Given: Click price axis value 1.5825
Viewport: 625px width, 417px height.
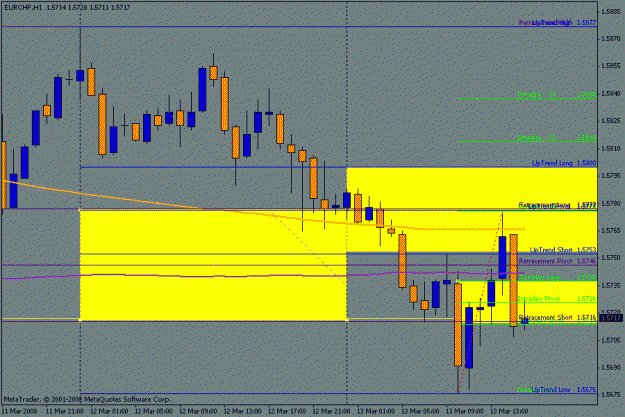Looking at the screenshot, I should 611,120.
